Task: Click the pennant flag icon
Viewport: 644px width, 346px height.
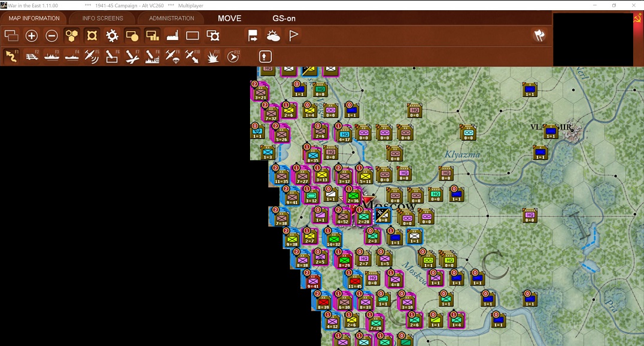Action: tap(293, 36)
